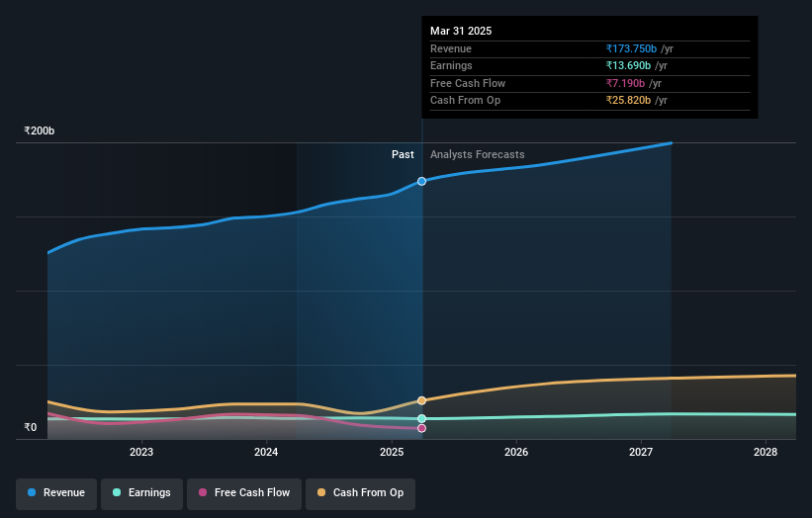Click the 'Free Cash Flow' row label in tooltip
This screenshot has width=812, height=518.
click(468, 83)
